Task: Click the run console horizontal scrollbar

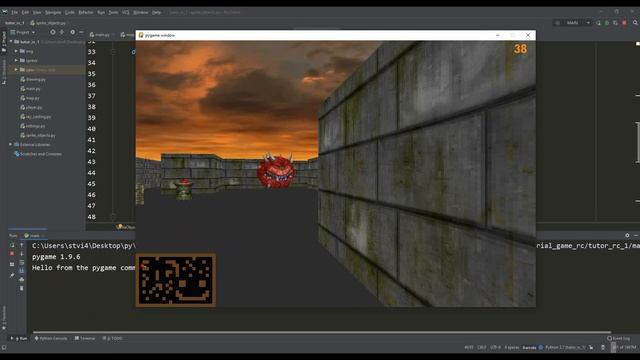Action: pyautogui.click(x=322, y=332)
